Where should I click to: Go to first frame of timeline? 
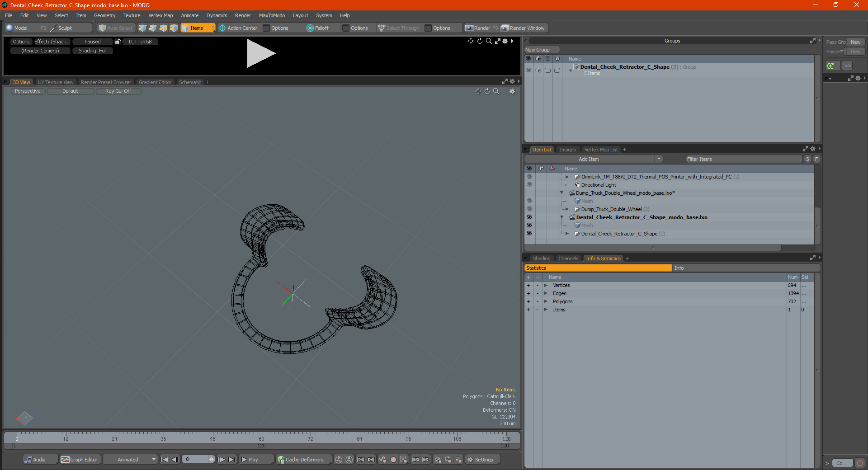pyautogui.click(x=165, y=460)
